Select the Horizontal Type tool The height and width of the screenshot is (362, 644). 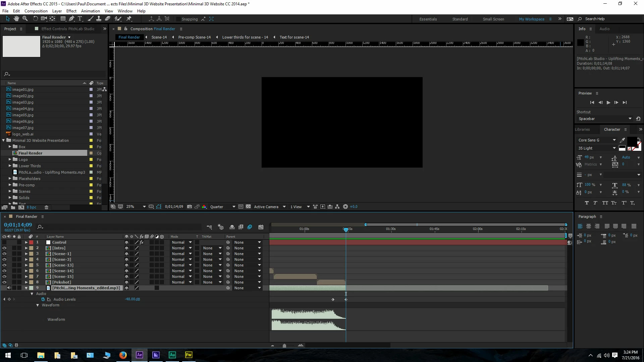coord(80,19)
